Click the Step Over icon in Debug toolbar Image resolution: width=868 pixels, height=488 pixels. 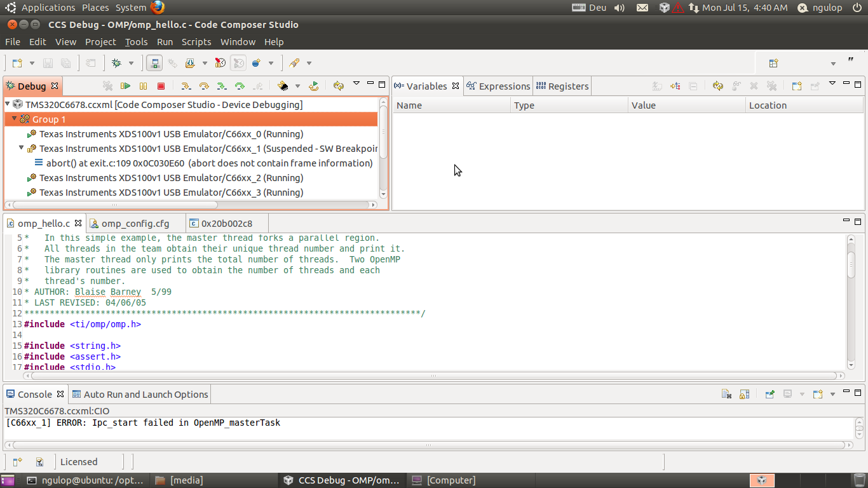(x=204, y=86)
